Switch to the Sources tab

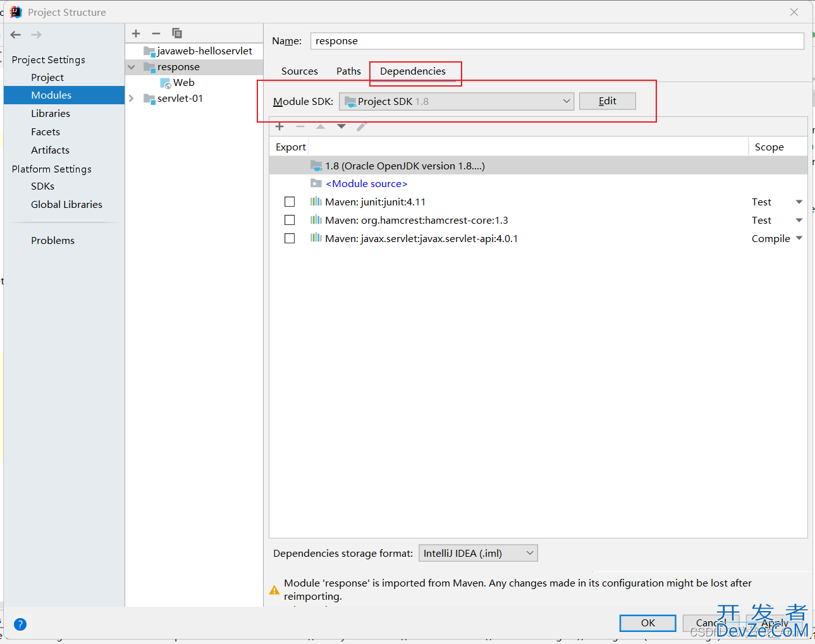[300, 71]
